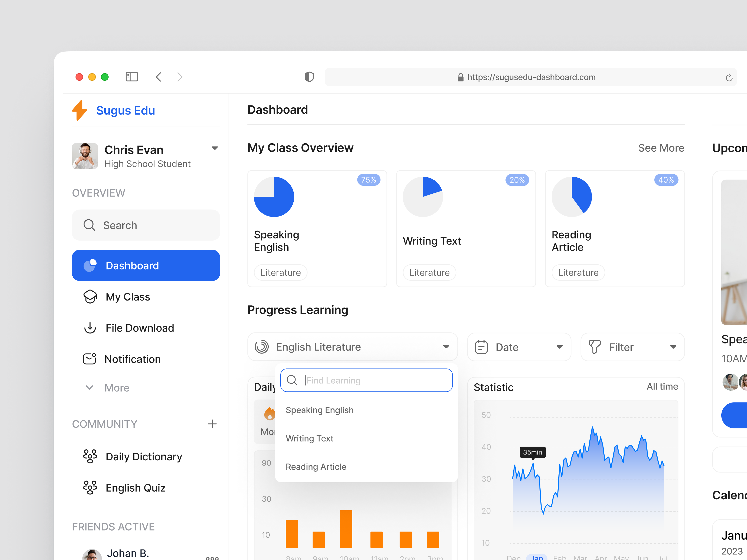Click the All time statistic label
The height and width of the screenshot is (560, 747).
point(662,386)
